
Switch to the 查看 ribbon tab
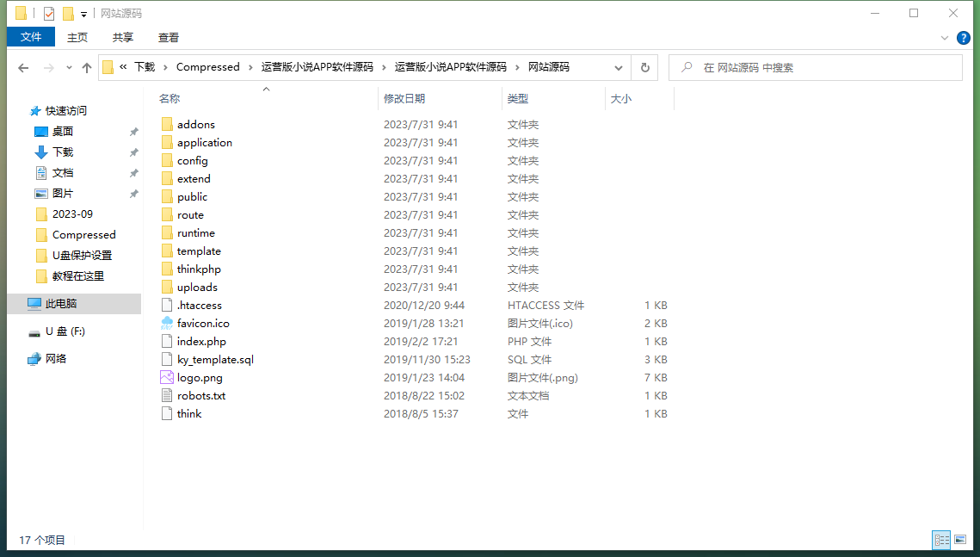169,37
